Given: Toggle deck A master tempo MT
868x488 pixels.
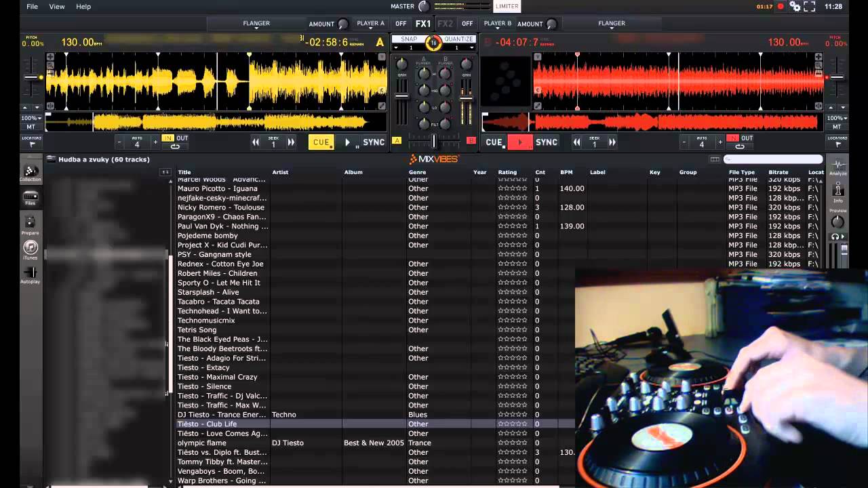Looking at the screenshot, I should 31,127.
